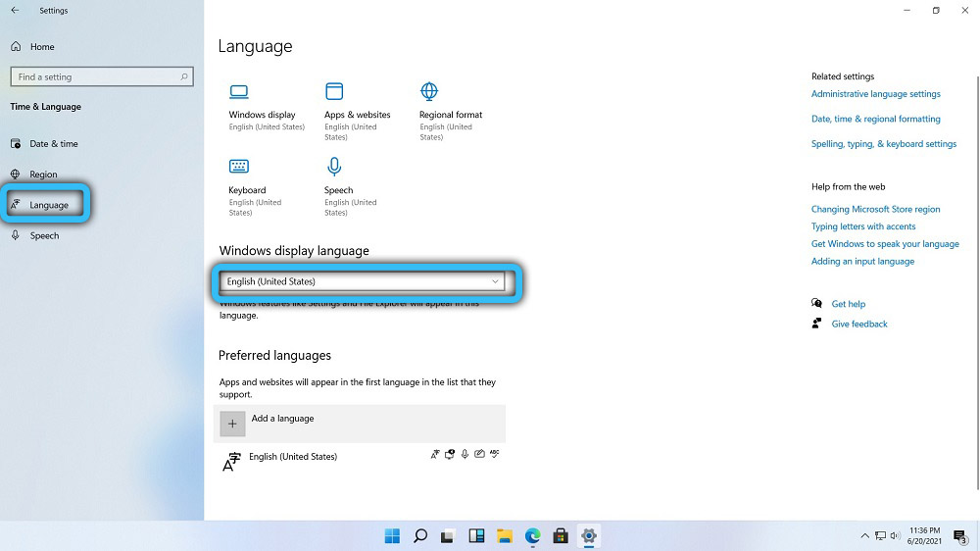Screen dimensions: 980x551
Task: Switch to Date & time settings page
Action: [x=53, y=144]
